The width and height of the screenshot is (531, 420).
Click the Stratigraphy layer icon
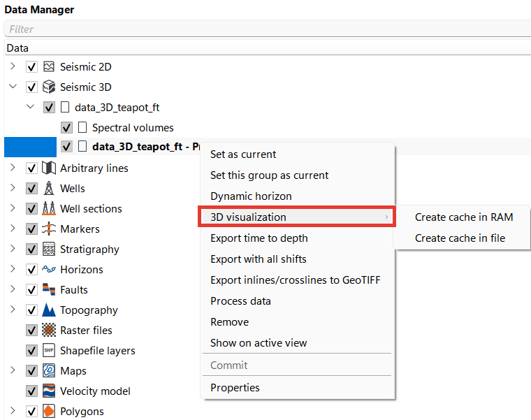click(x=49, y=249)
